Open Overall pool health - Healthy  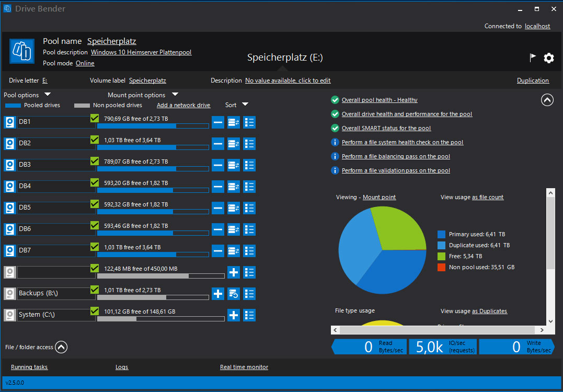(x=380, y=100)
